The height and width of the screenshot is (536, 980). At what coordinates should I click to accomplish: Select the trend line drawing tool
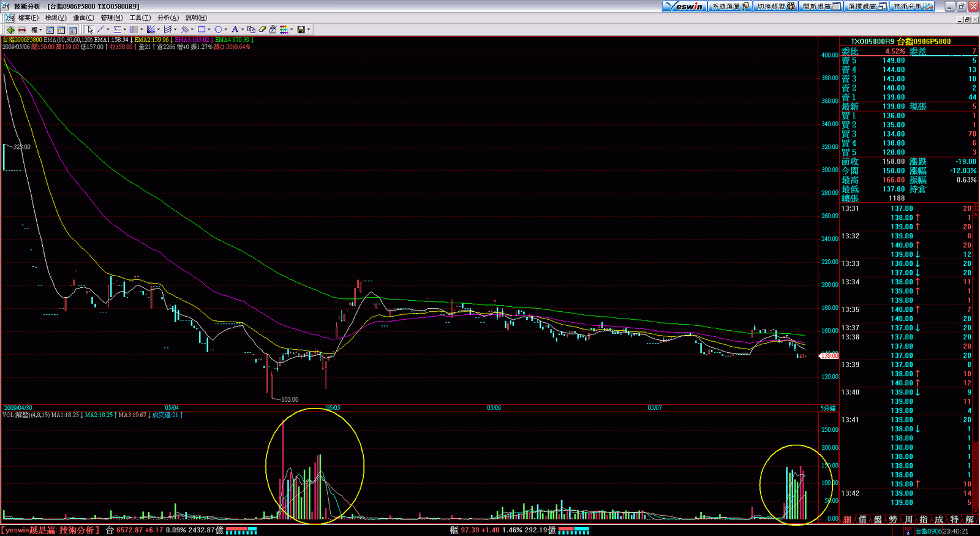click(x=100, y=29)
